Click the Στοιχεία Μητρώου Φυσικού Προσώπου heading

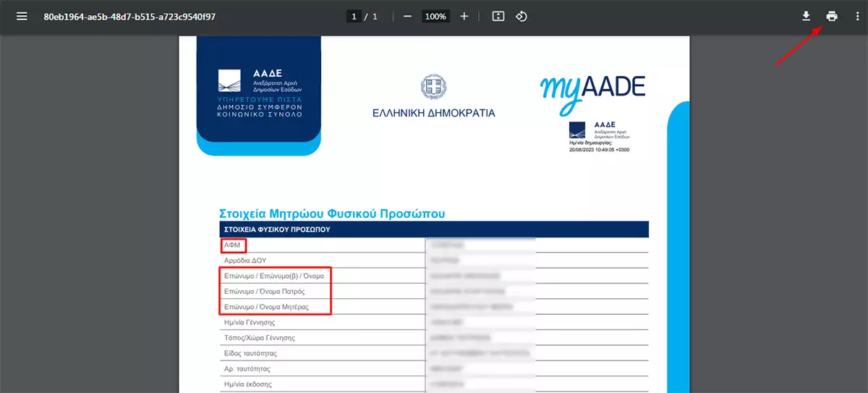331,214
